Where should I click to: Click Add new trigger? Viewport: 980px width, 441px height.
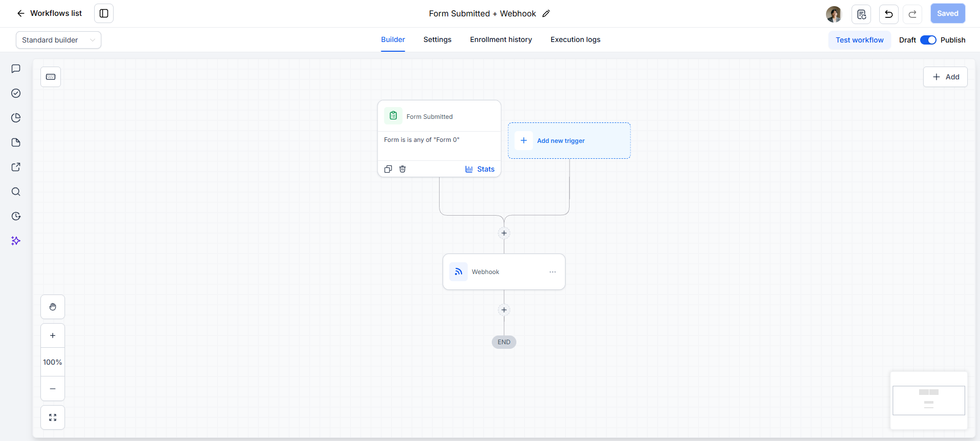pyautogui.click(x=569, y=140)
